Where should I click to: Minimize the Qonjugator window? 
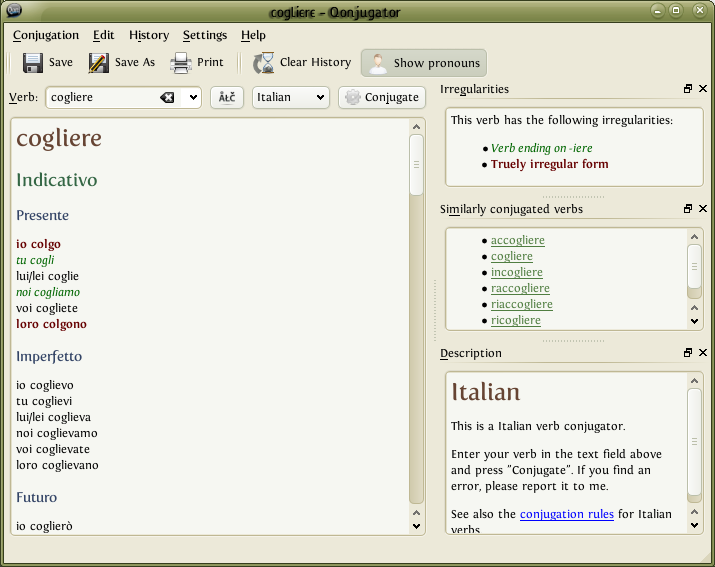(x=658, y=10)
